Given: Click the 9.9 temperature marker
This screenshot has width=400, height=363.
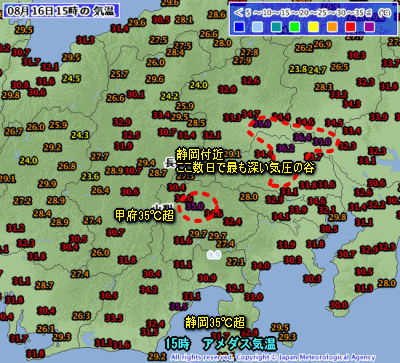Looking at the screenshot, I should tap(214, 255).
